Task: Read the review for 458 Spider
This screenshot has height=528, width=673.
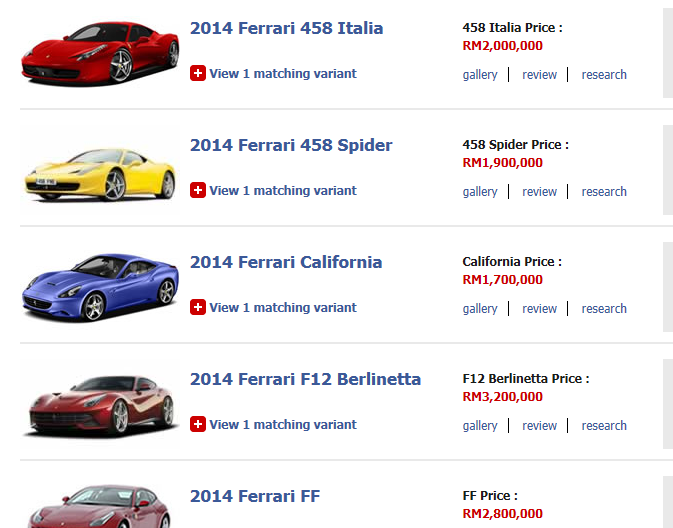Action: click(x=539, y=192)
